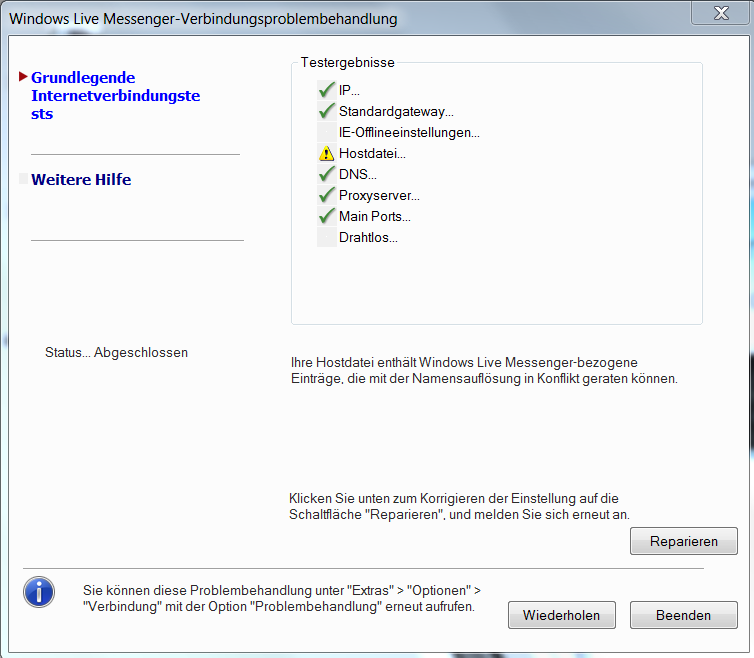Click the green checkmark next to IP
The image size is (754, 658).
click(x=327, y=90)
